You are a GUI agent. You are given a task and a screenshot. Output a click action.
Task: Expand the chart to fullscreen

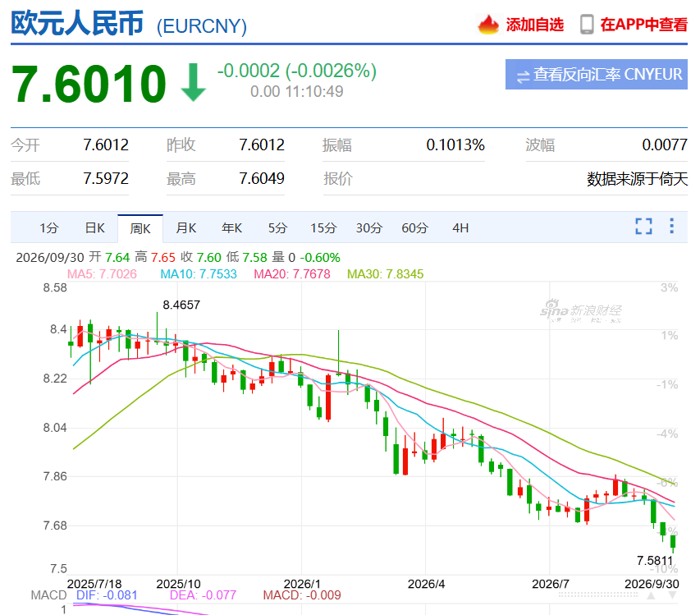(x=643, y=227)
